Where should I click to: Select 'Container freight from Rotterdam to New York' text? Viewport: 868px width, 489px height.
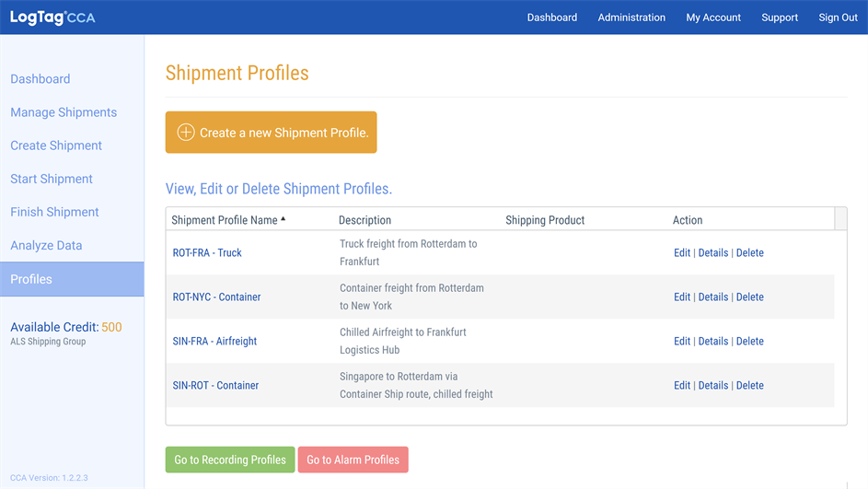(411, 297)
